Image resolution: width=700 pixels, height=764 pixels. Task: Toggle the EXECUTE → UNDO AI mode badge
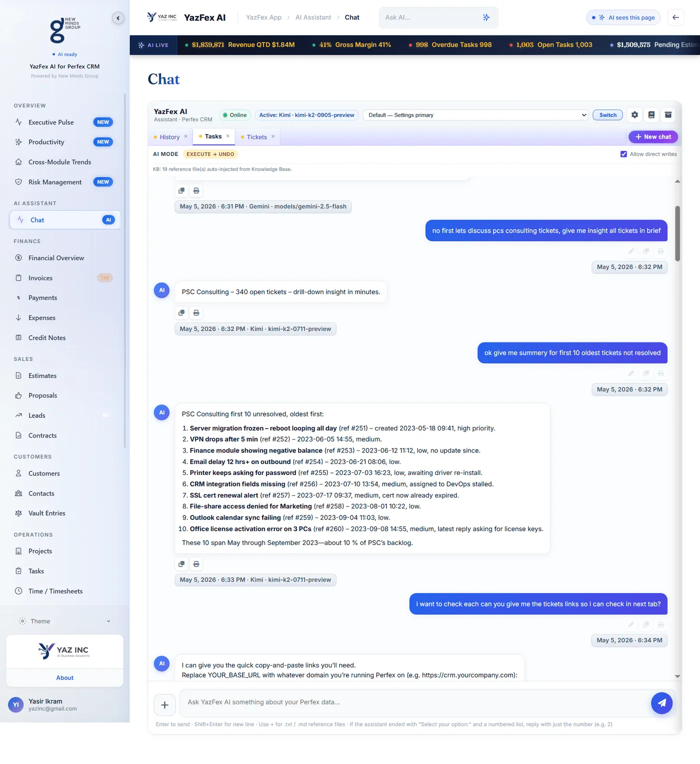coord(210,154)
